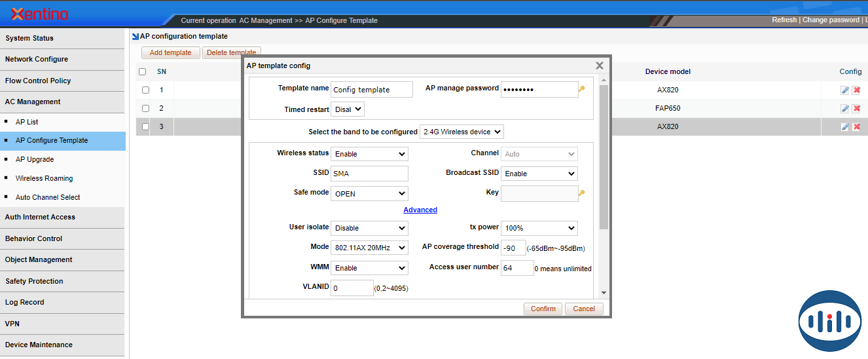This screenshot has width=868, height=359.
Task: Click the red delete icon for FAP650 row
Action: (856, 109)
